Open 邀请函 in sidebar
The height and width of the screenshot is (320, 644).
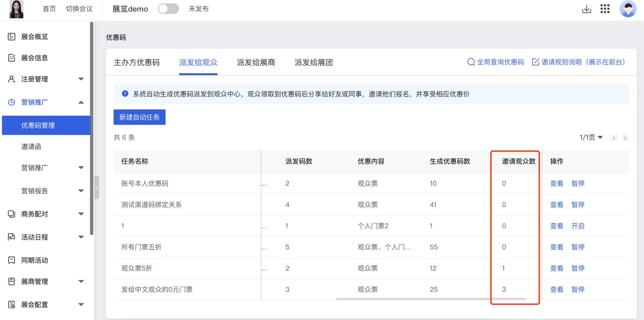(31, 146)
